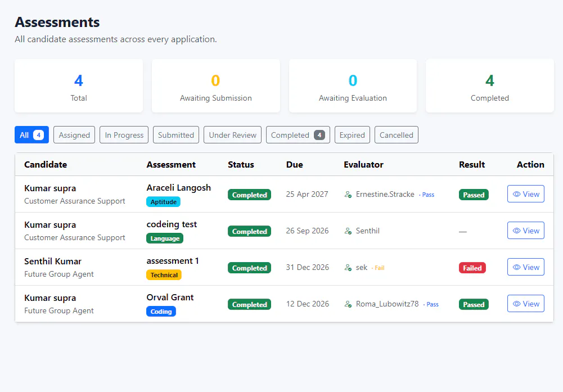The width and height of the screenshot is (563, 392).
Task: Click the Aptitude tag badge
Action: 163,202
